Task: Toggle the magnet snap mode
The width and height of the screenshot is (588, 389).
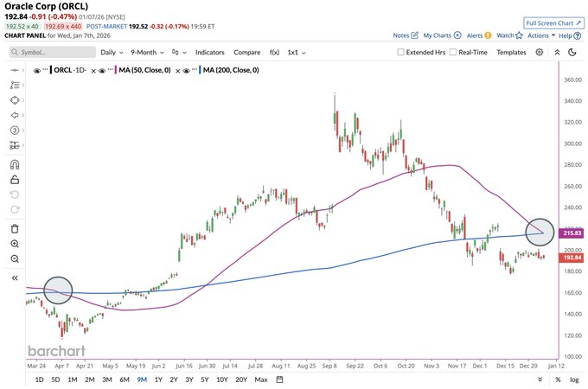Action: pos(15,164)
